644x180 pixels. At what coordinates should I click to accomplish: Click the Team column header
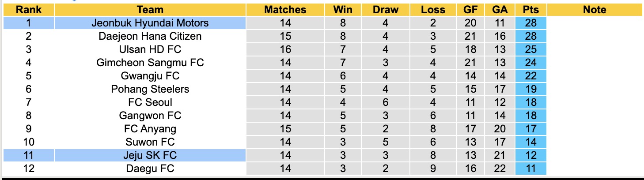[x=150, y=10]
